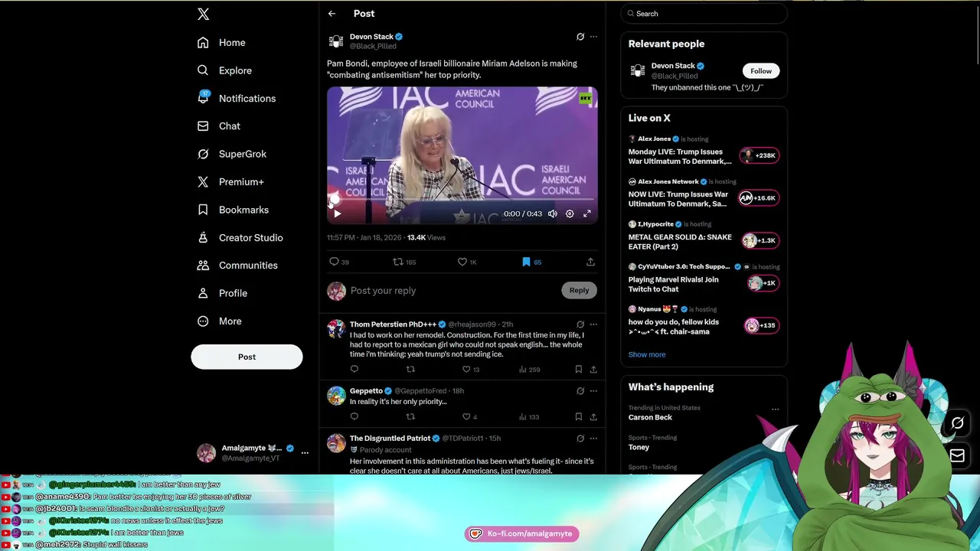
Task: Click the 13.4K Views count
Action: (x=426, y=237)
